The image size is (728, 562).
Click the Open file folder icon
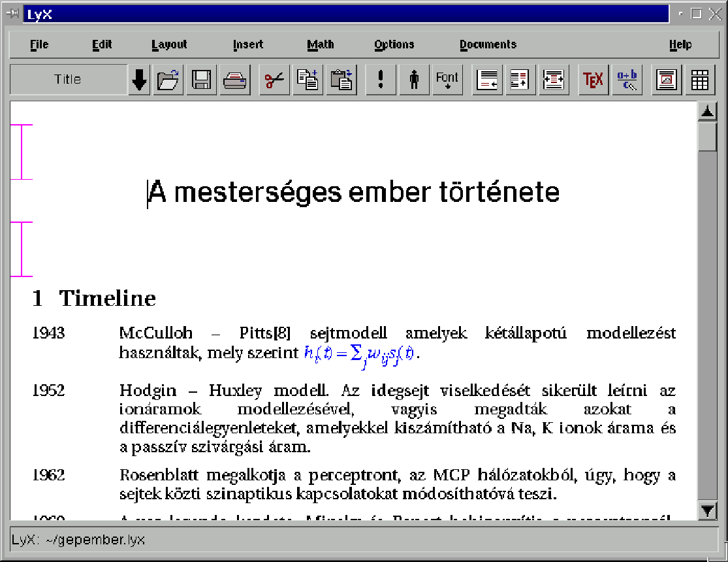pyautogui.click(x=168, y=80)
